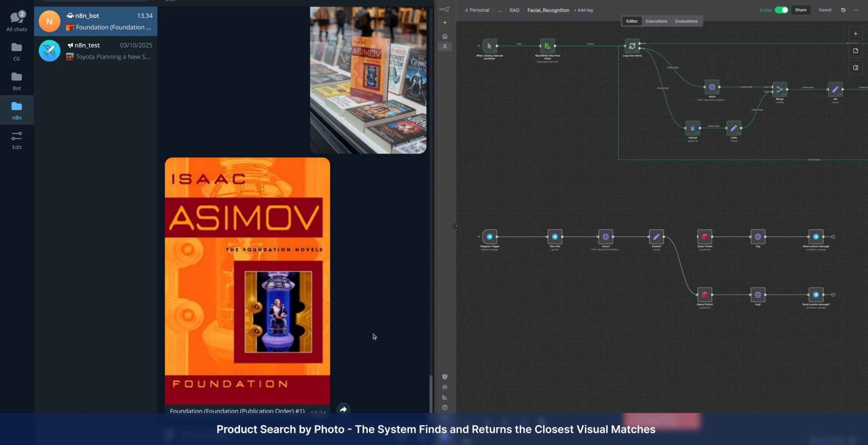The image size is (868, 445).
Task: Open the Merge node
Action: click(x=780, y=89)
